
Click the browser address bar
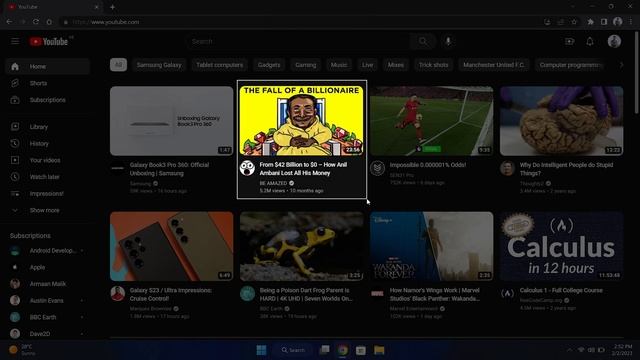tap(302, 22)
